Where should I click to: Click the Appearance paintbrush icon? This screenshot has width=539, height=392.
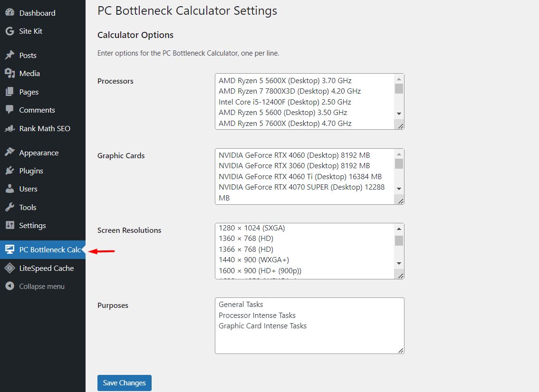pyautogui.click(x=10, y=153)
